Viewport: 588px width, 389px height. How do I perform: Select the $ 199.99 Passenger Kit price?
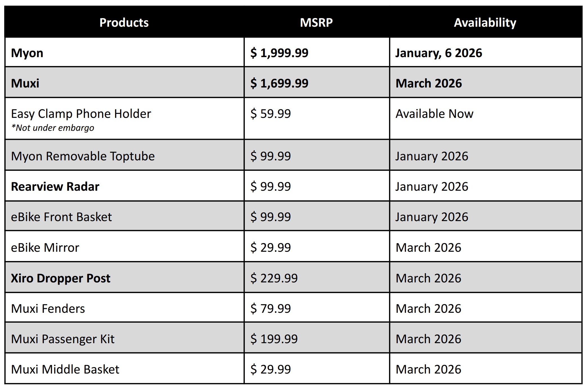(274, 339)
